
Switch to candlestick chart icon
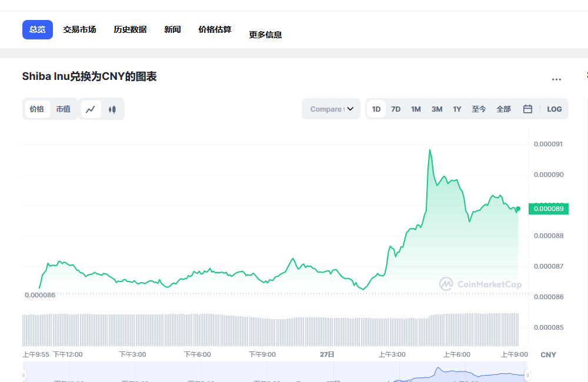(112, 109)
